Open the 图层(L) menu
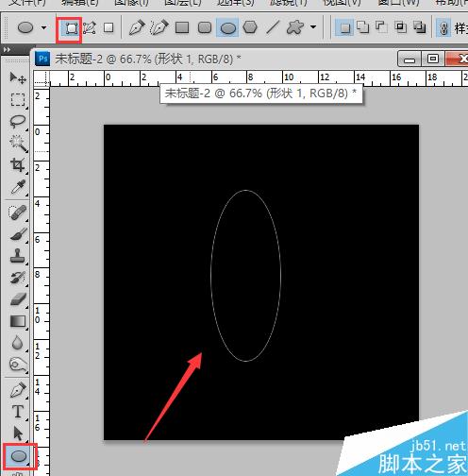 pyautogui.click(x=183, y=3)
